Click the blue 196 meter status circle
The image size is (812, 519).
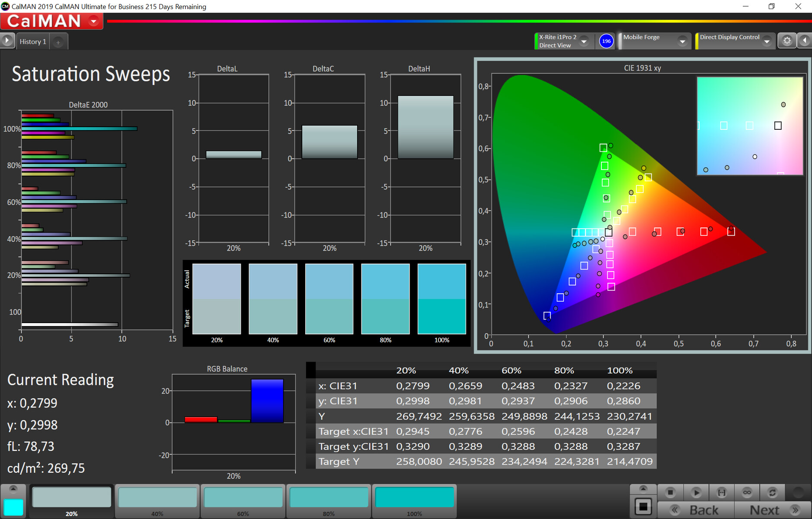(x=606, y=41)
